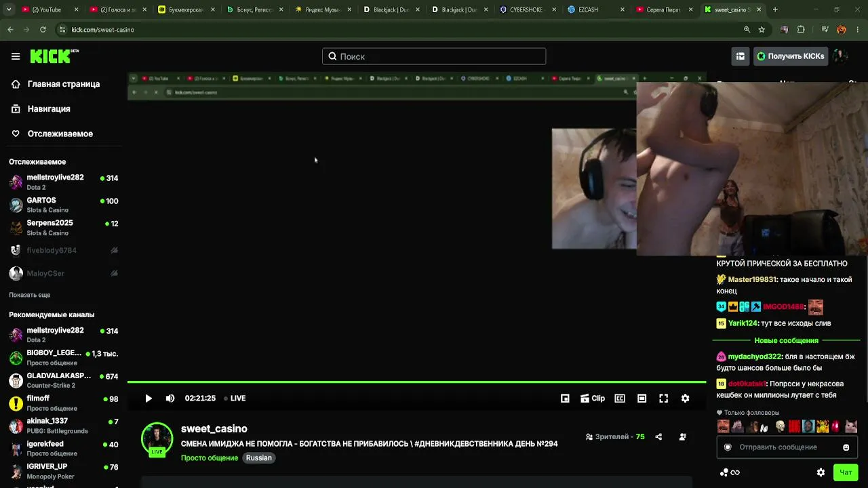Screen dimensions: 868x488
Task: Select the skull emote in quick emotes
Action: pos(780,426)
